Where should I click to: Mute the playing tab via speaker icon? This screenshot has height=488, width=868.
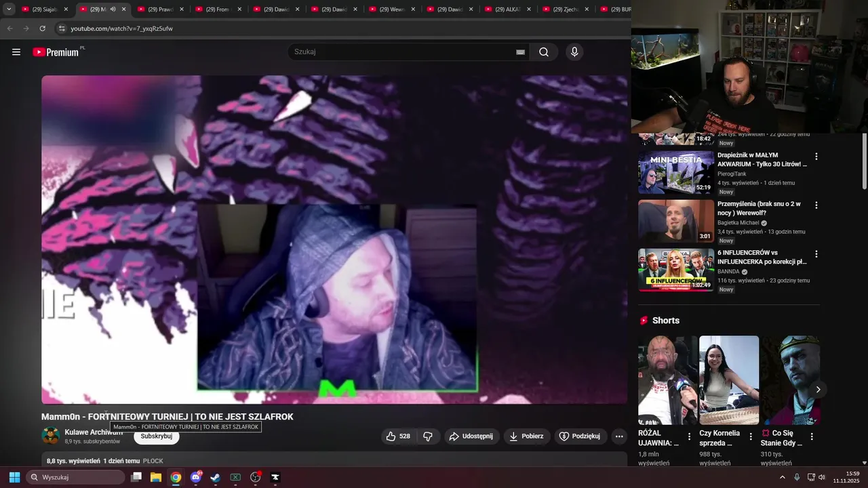point(113,9)
